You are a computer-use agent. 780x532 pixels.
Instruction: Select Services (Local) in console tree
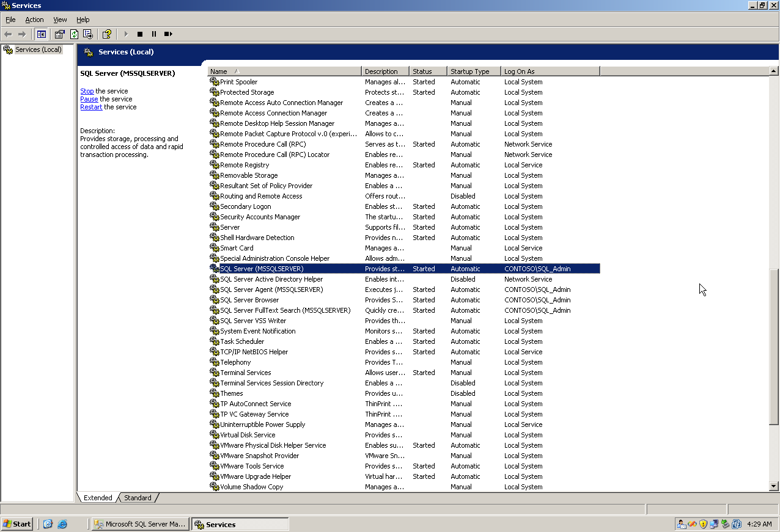(38, 49)
